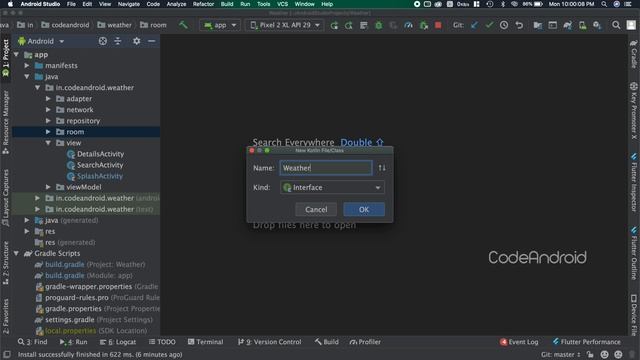Expand the adapter package

[x=48, y=99]
